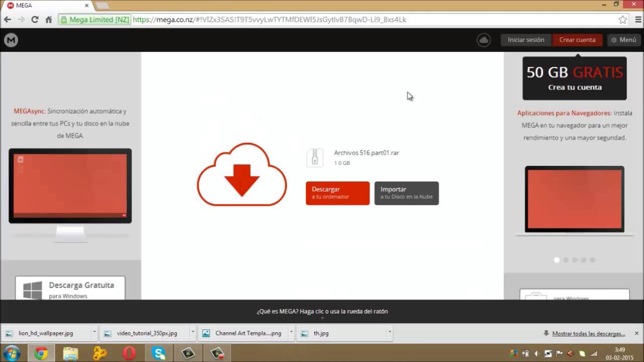Open a new browser tab
Viewport: 644px width, 362px height.
[102, 6]
